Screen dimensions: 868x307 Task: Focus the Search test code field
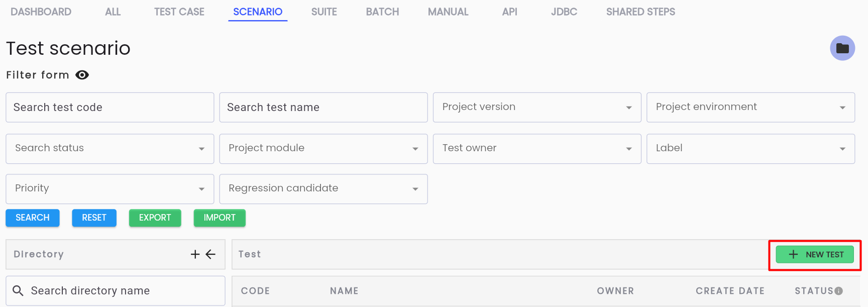pos(110,107)
